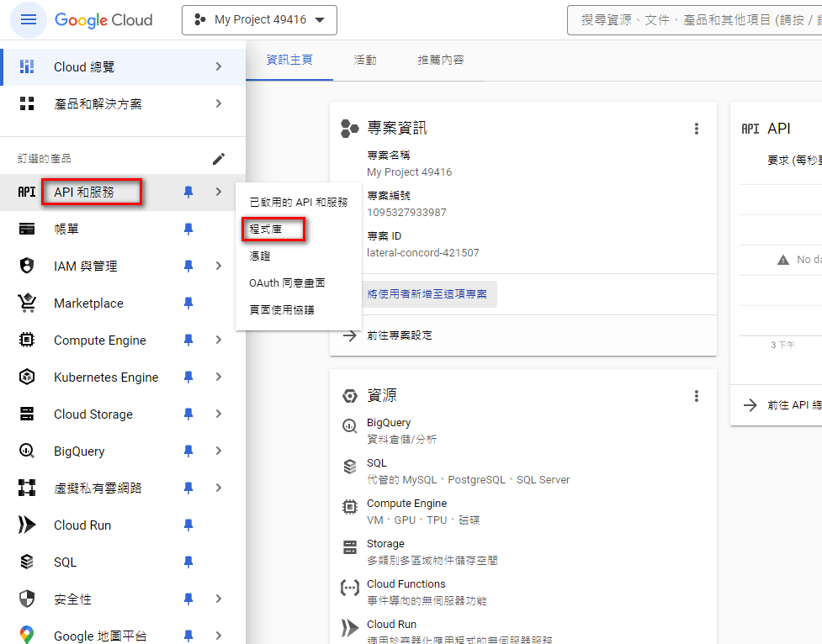Unpin the API 和服務 sidebar item
This screenshot has height=644, width=822.
187,191
